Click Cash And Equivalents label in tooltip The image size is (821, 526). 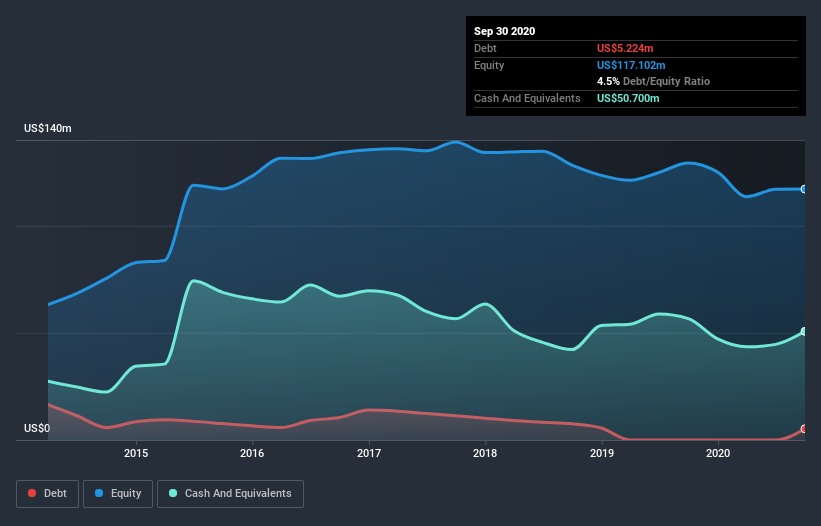[x=527, y=98]
